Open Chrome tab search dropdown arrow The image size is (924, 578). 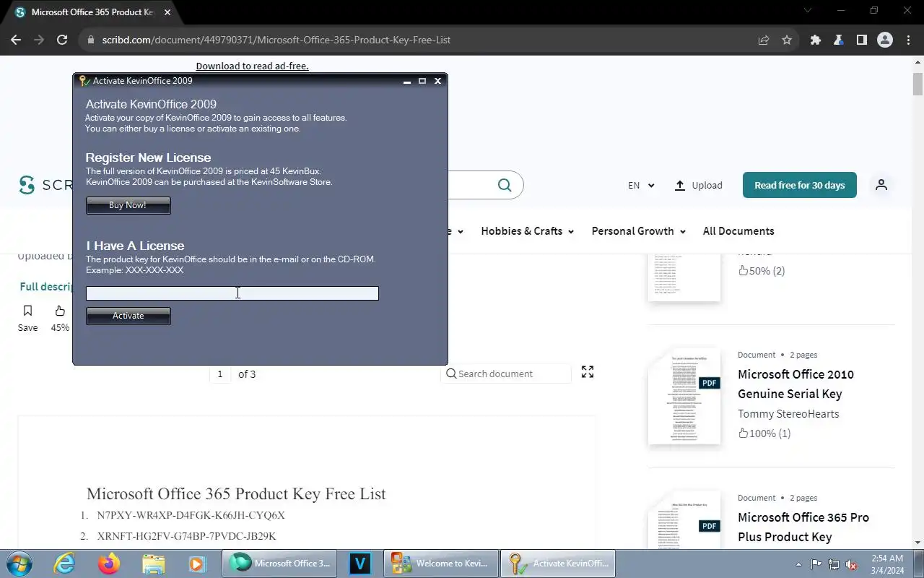click(x=808, y=11)
